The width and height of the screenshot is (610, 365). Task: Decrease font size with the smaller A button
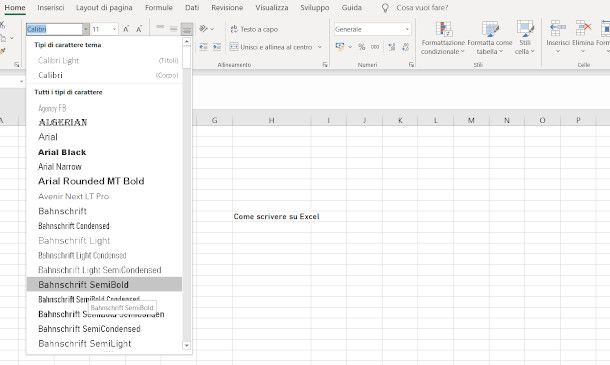(x=139, y=29)
